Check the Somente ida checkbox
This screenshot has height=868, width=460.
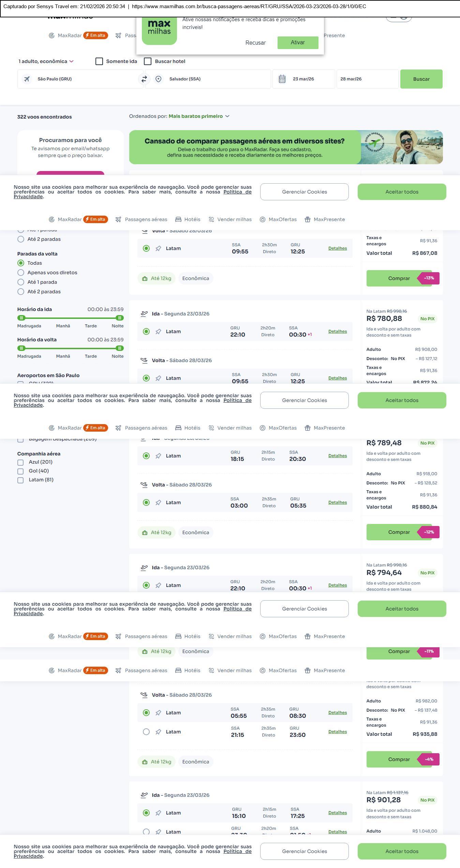click(x=99, y=61)
